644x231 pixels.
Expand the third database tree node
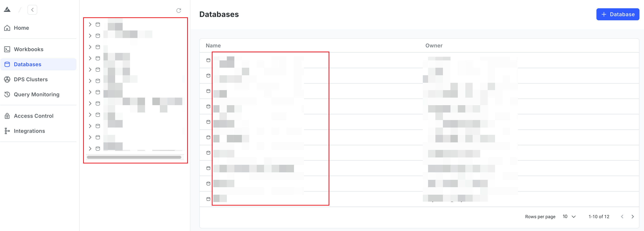click(x=90, y=47)
